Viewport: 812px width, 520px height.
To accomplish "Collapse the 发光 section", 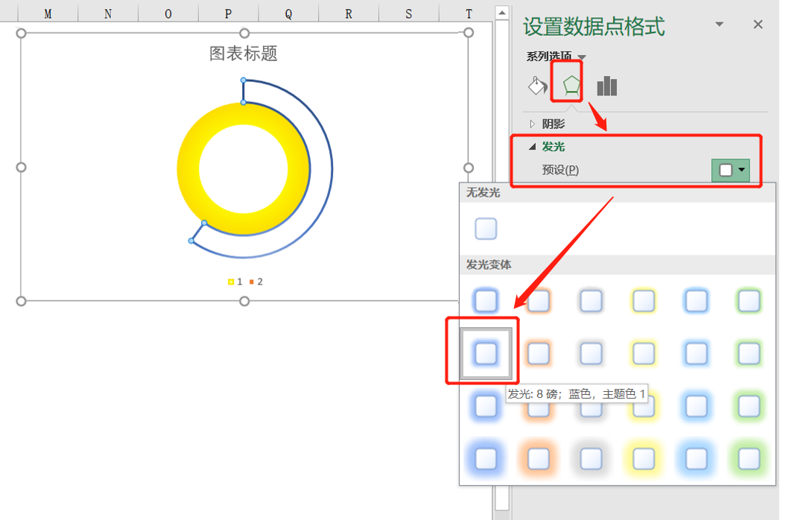I will point(532,147).
